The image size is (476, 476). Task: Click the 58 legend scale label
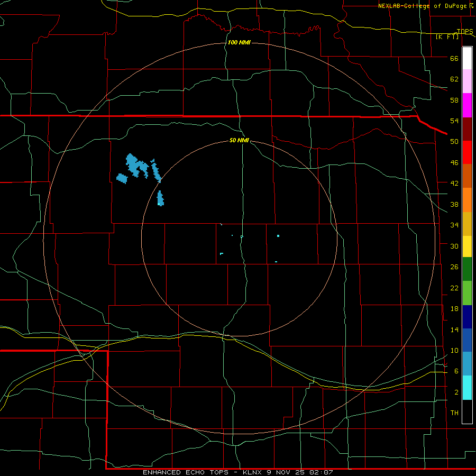point(454,100)
